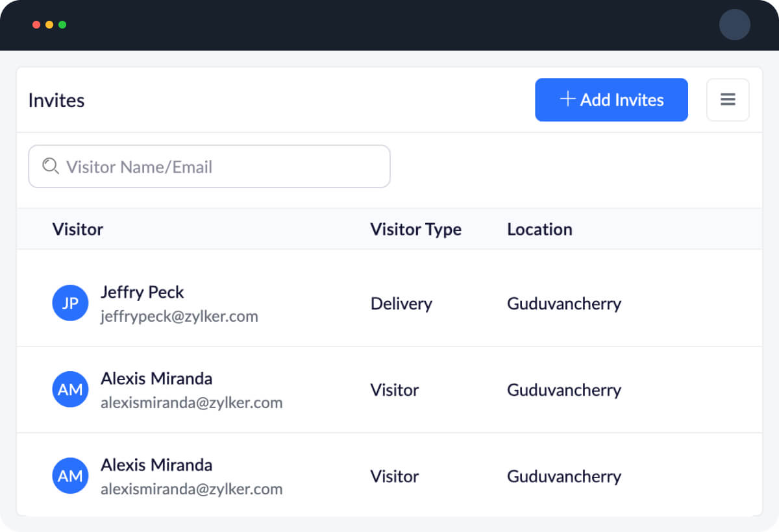The width and height of the screenshot is (779, 532).
Task: Click the AM avatar in the middle row
Action: pos(70,389)
